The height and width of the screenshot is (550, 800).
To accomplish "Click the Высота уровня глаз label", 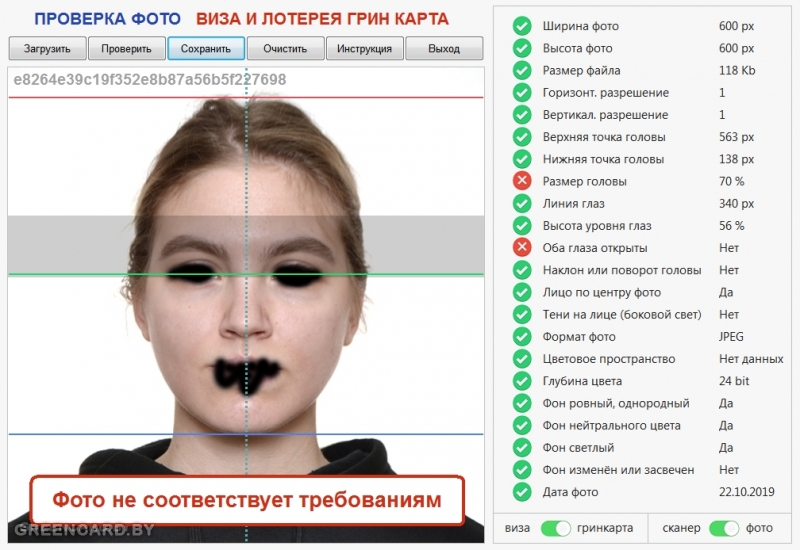I will point(597,226).
